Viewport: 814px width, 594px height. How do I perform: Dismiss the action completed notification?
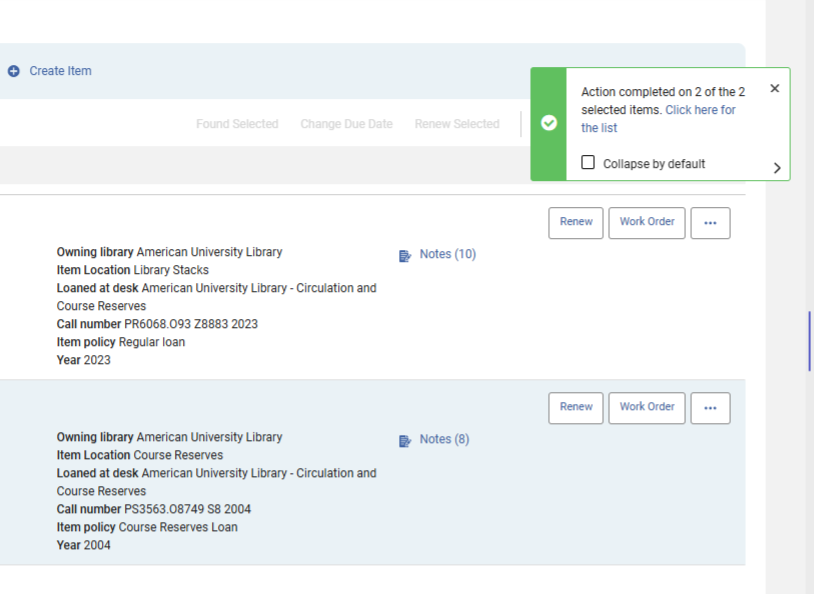click(774, 89)
